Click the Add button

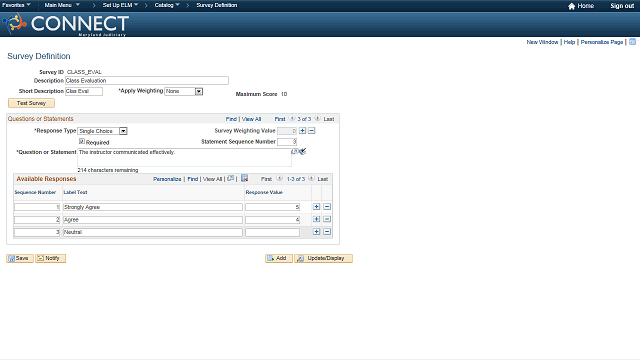point(279,258)
